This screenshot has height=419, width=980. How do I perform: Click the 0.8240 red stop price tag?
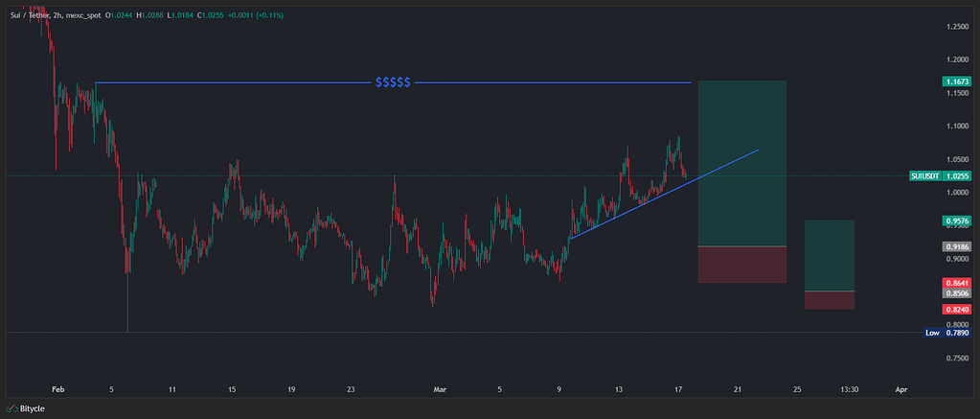pos(957,310)
